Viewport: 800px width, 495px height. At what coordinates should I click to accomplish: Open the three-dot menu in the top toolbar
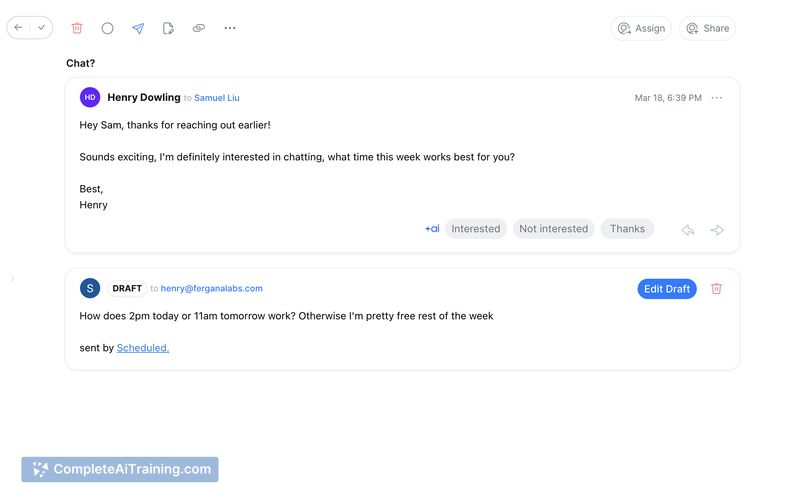coord(230,28)
